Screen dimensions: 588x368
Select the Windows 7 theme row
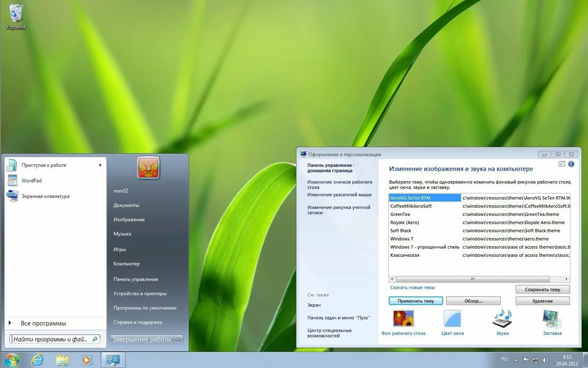point(479,239)
